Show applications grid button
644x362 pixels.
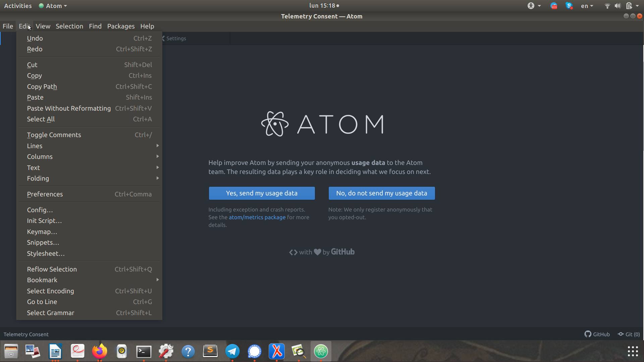coord(633,351)
